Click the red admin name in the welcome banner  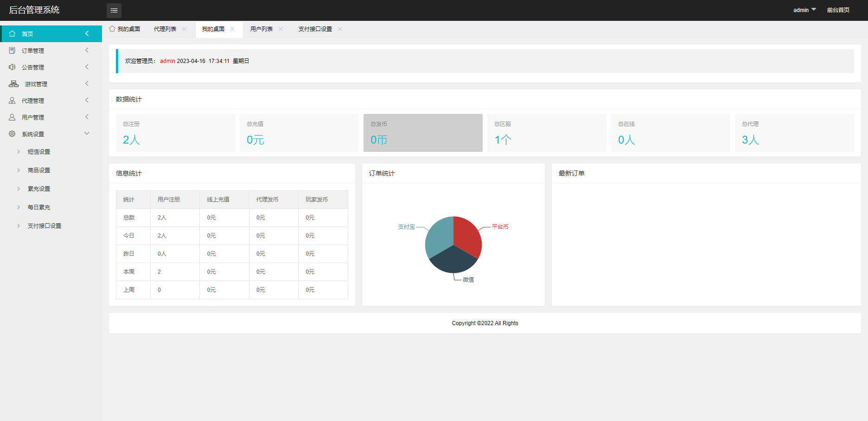tap(168, 61)
